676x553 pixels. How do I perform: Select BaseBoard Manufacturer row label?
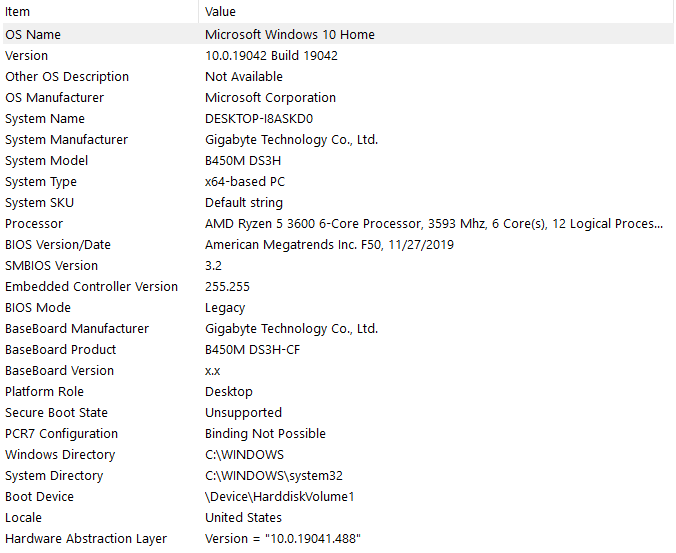(77, 329)
